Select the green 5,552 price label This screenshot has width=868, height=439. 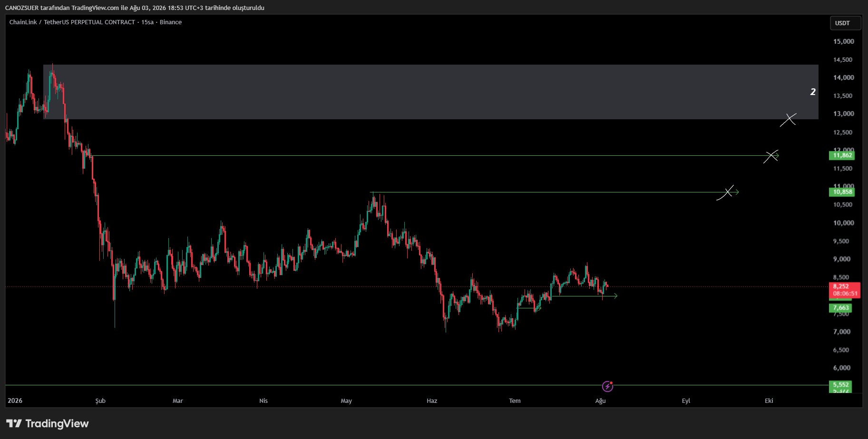tap(840, 385)
